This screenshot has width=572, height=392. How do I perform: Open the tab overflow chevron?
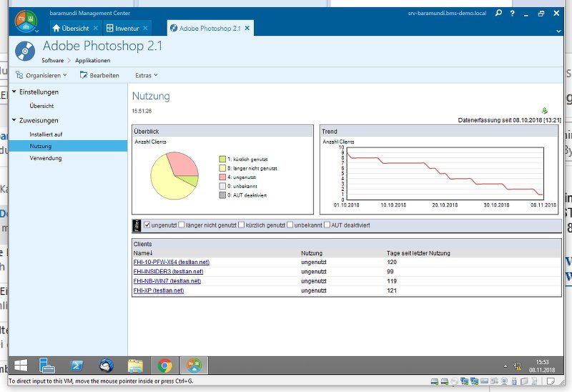(558, 31)
